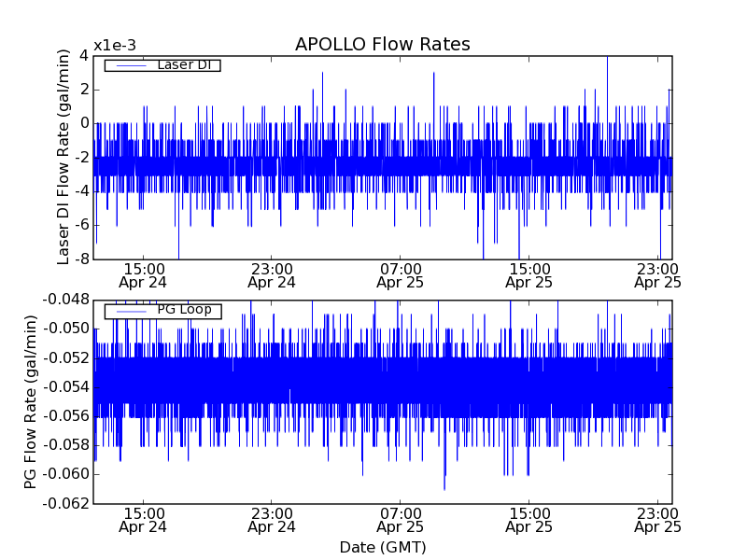Image resolution: width=747 pixels, height=560 pixels.
Task: Select the "PG Flow Rate (gal/min)" axis label
Action: pyautogui.click(x=30, y=402)
